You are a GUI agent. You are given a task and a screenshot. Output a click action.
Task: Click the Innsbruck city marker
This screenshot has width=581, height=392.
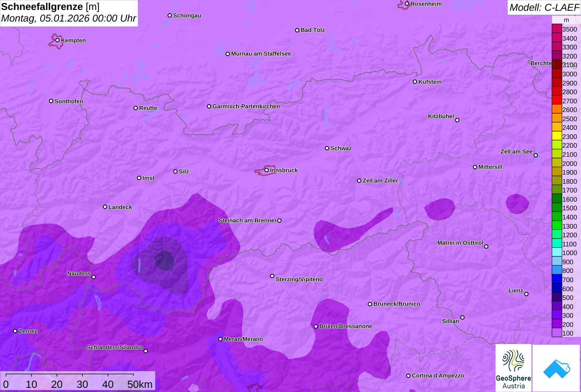[x=266, y=170]
